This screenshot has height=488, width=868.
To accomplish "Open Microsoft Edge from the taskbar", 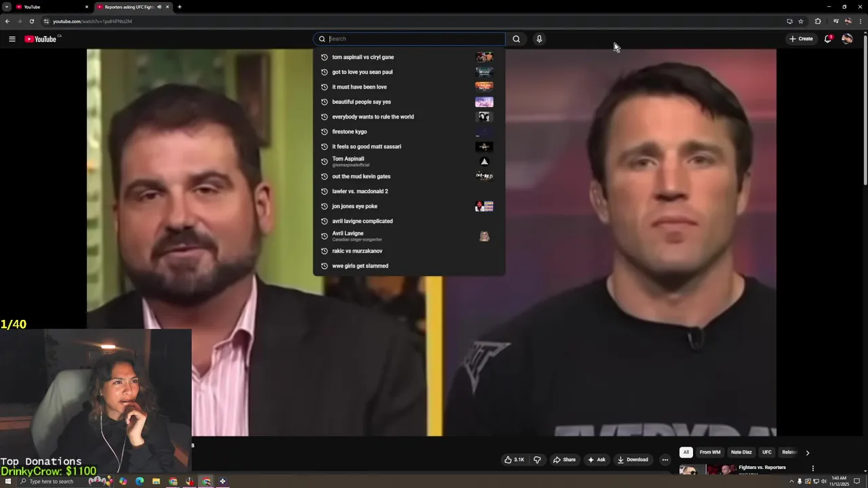I will coord(140,481).
